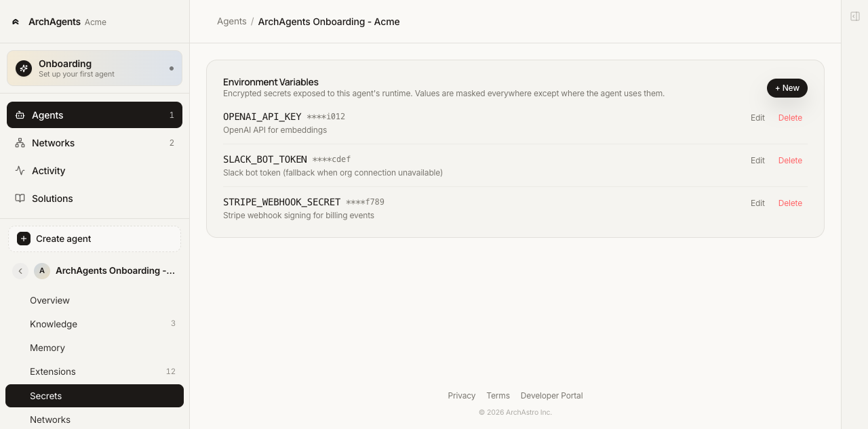Click the Environment Variables heading
This screenshot has height=429, width=868.
tap(271, 82)
